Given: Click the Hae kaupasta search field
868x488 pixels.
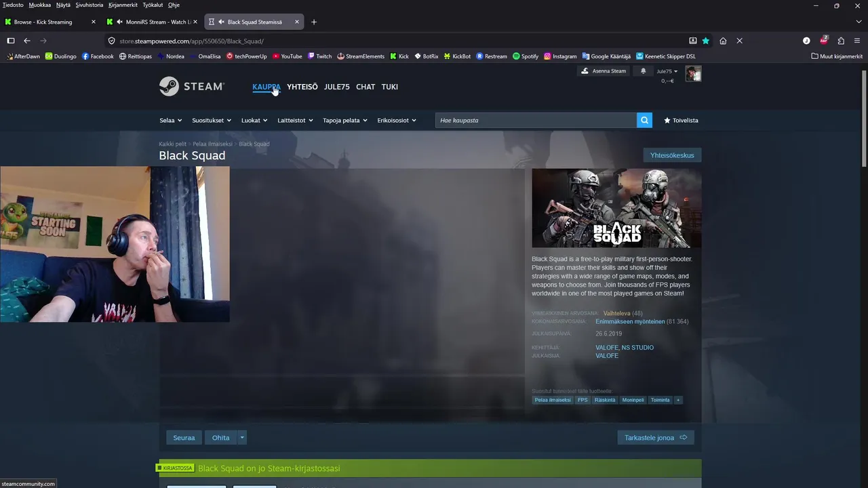Looking at the screenshot, I should (536, 120).
